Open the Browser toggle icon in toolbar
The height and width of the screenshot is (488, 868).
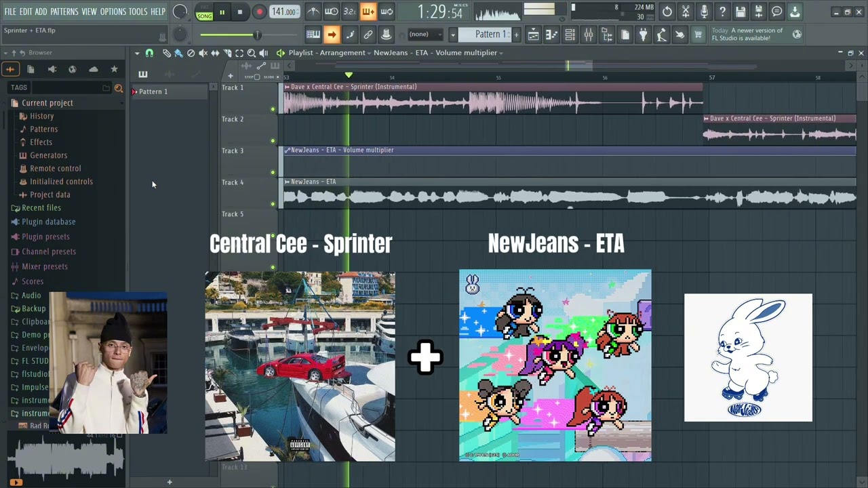(607, 35)
